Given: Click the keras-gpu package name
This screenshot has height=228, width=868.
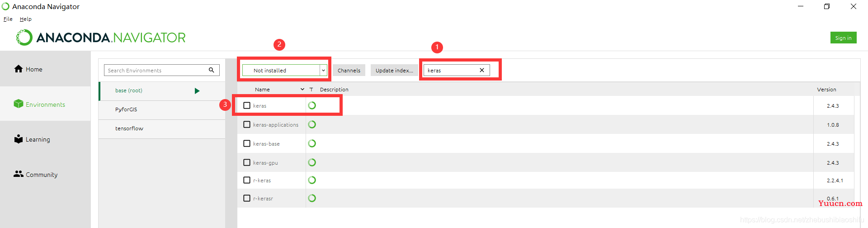Looking at the screenshot, I should pyautogui.click(x=265, y=163).
